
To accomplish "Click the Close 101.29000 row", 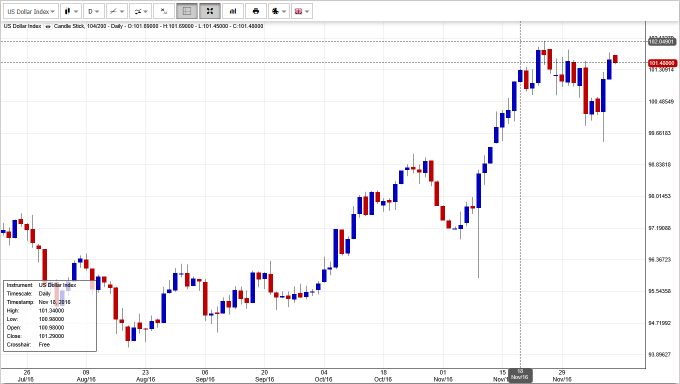I will [x=35, y=336].
